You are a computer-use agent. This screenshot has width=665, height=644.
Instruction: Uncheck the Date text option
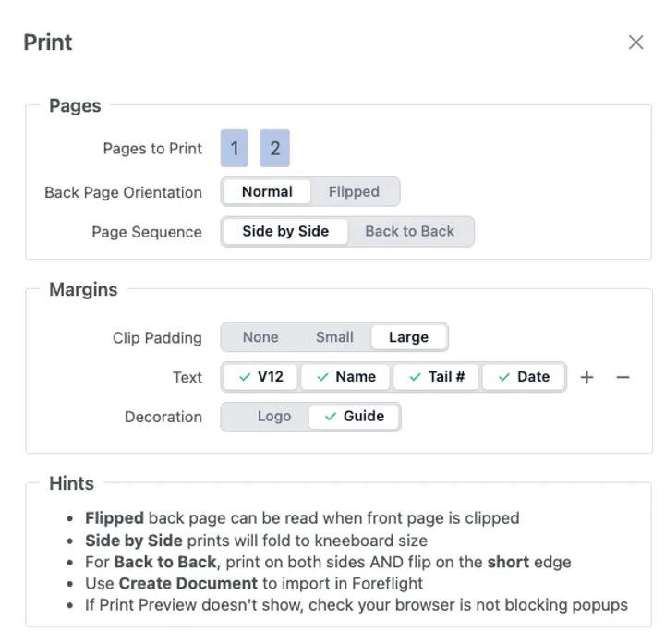(524, 377)
